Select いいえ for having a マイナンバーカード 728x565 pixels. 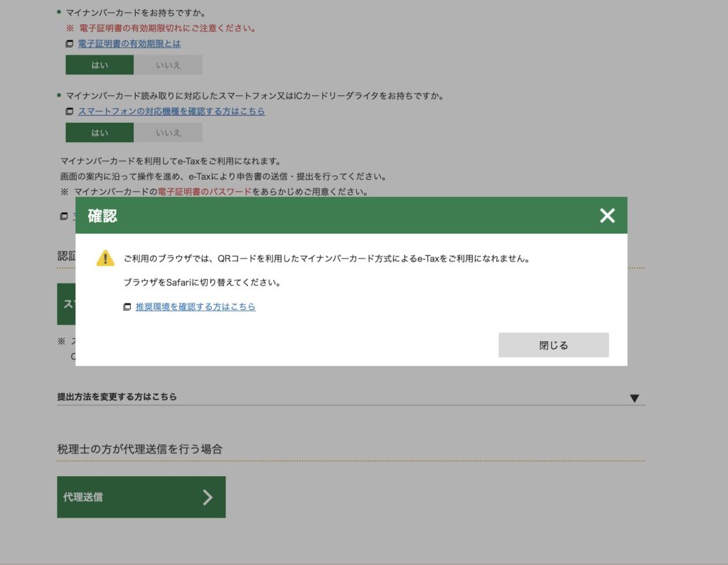[168, 65]
